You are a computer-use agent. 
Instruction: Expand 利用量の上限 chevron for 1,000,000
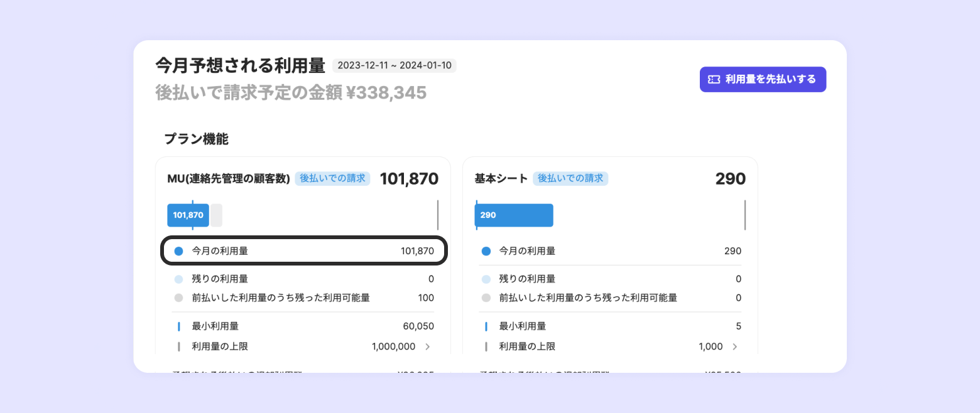point(427,346)
